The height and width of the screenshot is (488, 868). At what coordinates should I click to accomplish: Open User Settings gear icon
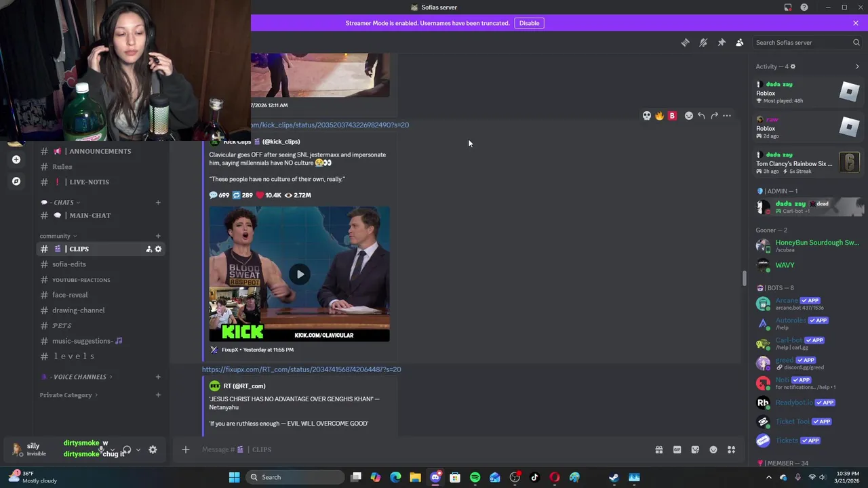pyautogui.click(x=153, y=449)
